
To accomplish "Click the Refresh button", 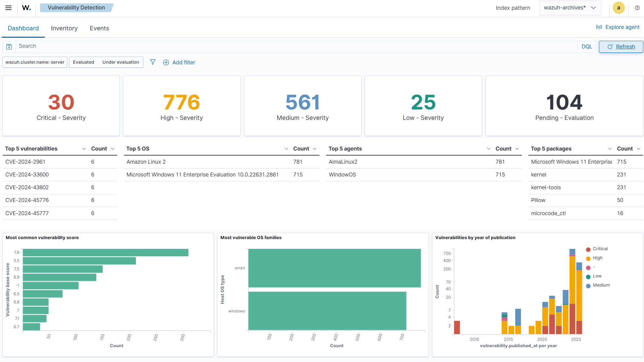I will (x=620, y=46).
